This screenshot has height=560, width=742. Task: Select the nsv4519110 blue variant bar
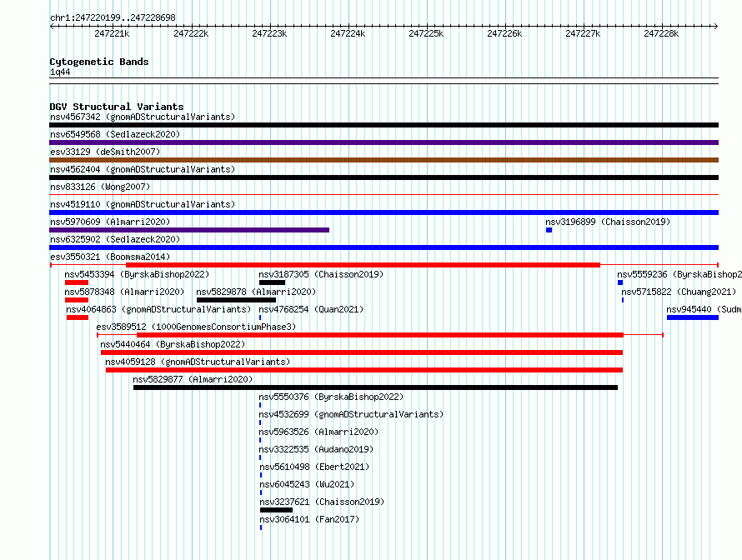[x=384, y=212]
